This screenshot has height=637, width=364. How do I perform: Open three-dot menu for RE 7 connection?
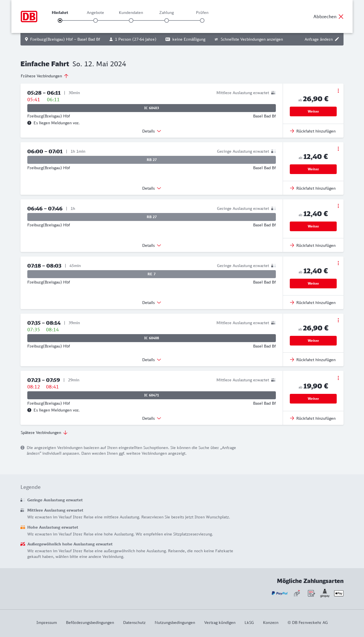tap(338, 263)
